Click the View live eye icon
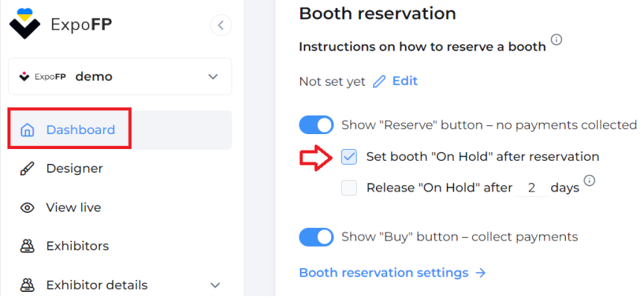Image resolution: width=644 pixels, height=298 pixels. pos(27,208)
